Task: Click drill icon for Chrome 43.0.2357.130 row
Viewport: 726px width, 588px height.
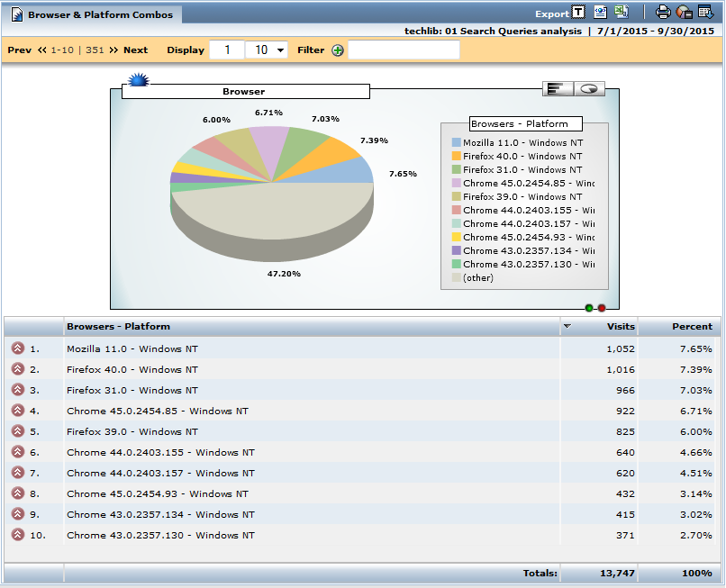Action: (18, 534)
